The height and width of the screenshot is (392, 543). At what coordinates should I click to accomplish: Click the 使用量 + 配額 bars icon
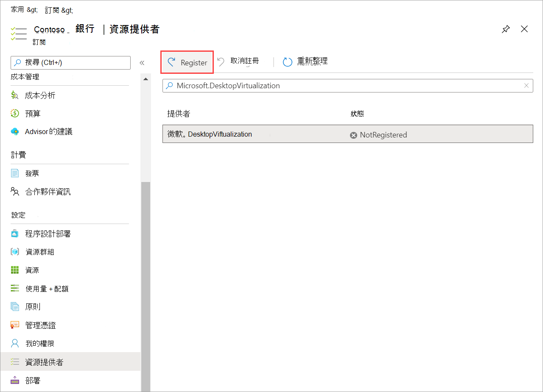tap(15, 289)
